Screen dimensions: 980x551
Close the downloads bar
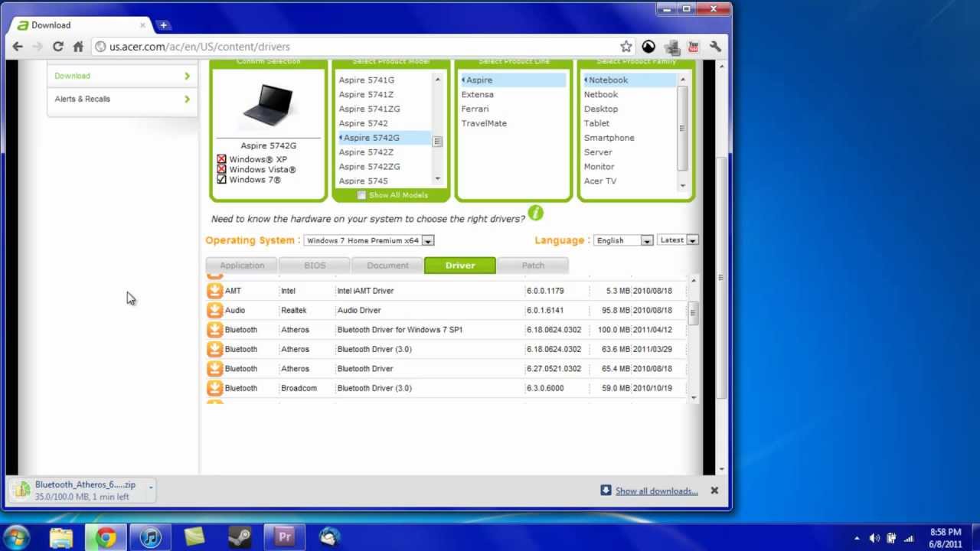tap(714, 491)
